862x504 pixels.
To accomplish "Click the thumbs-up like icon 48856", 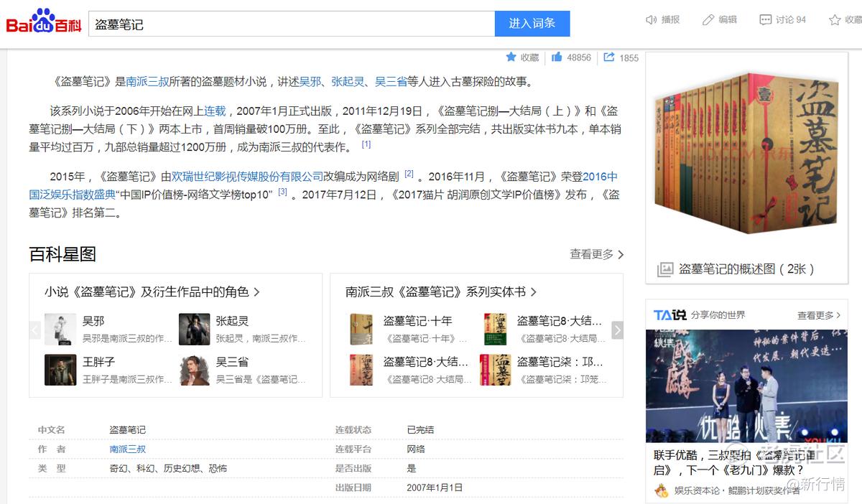I will [x=557, y=57].
